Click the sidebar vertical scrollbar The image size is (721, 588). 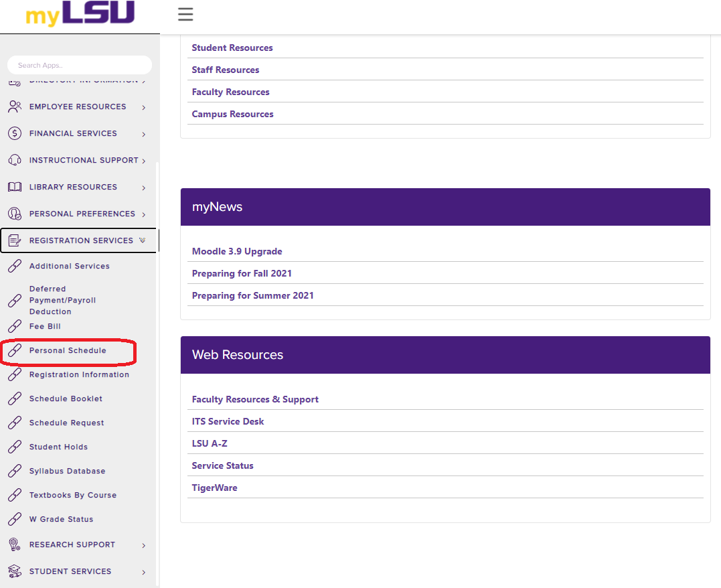[157, 372]
